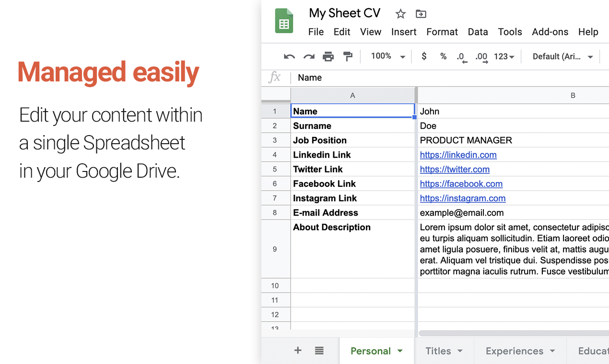Select the Name cell
This screenshot has width=609, height=364.
[x=352, y=111]
